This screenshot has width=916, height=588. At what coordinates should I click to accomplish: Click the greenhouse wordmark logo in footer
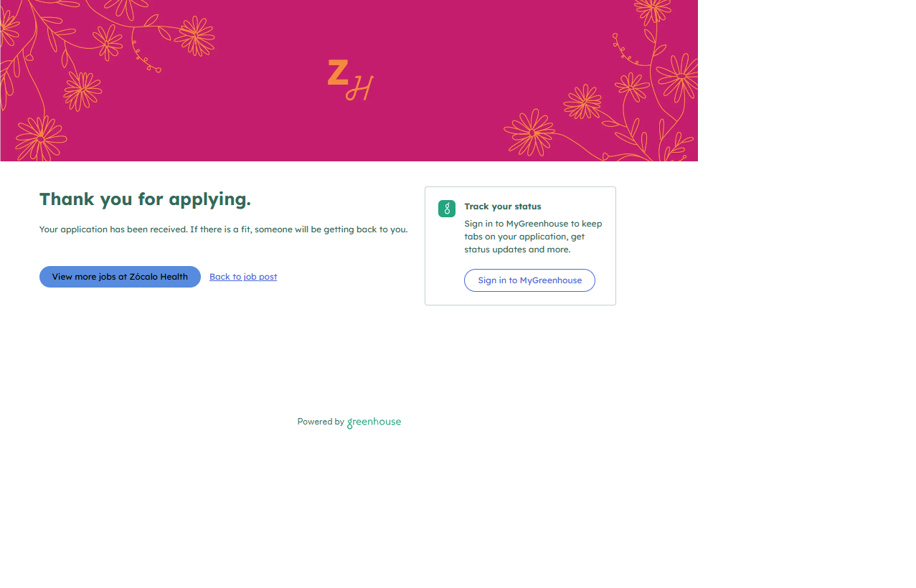click(x=374, y=422)
